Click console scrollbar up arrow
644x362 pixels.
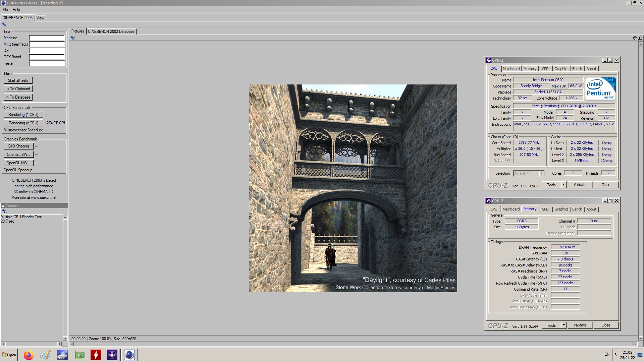point(65,217)
